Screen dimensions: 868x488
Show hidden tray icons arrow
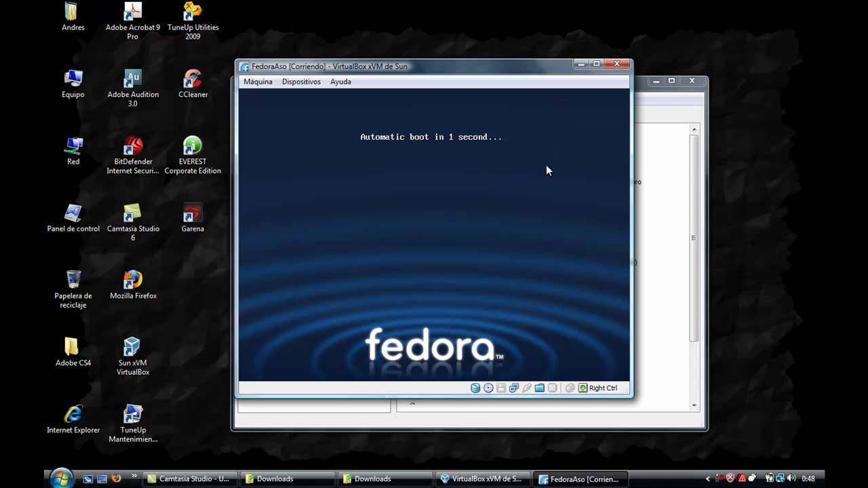[709, 479]
